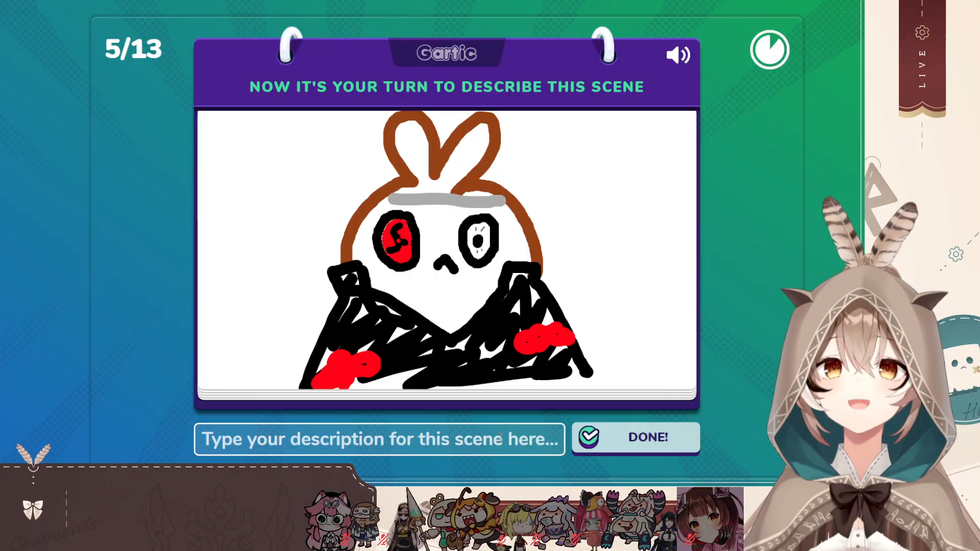
Task: Select the blonde chibi with goggles avatar
Action: click(517, 525)
